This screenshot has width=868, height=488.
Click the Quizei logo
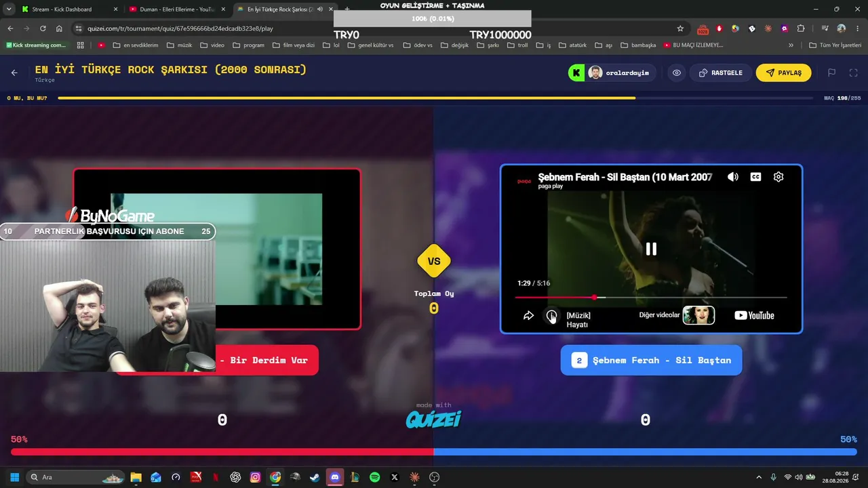coord(433,420)
